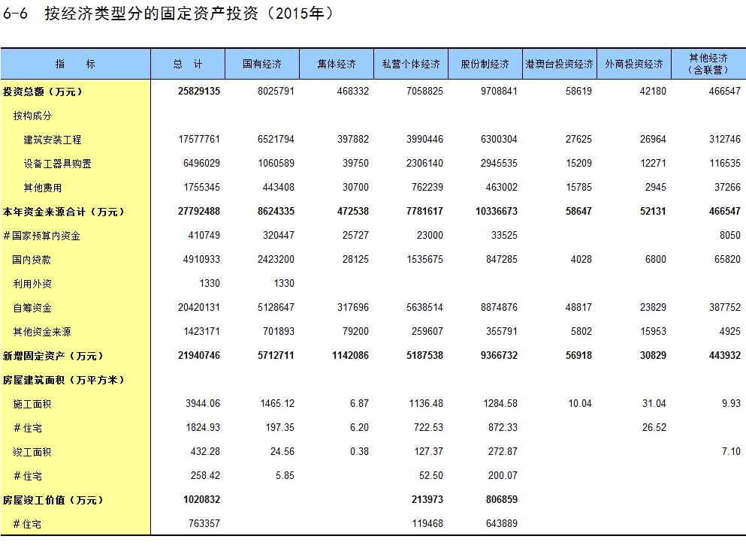746x560 pixels.
Task: Select the 其他经济(含联营) column header
Action: point(708,64)
